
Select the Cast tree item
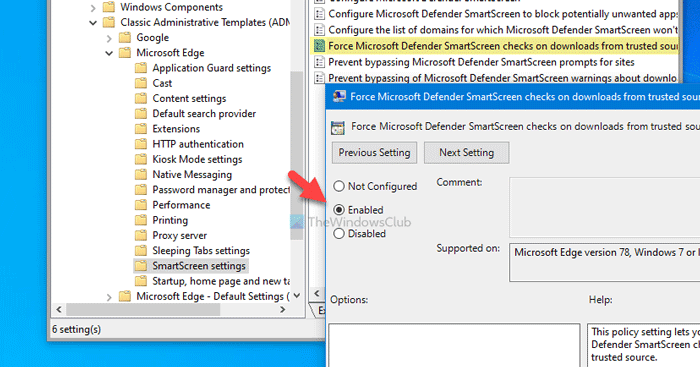coord(162,83)
